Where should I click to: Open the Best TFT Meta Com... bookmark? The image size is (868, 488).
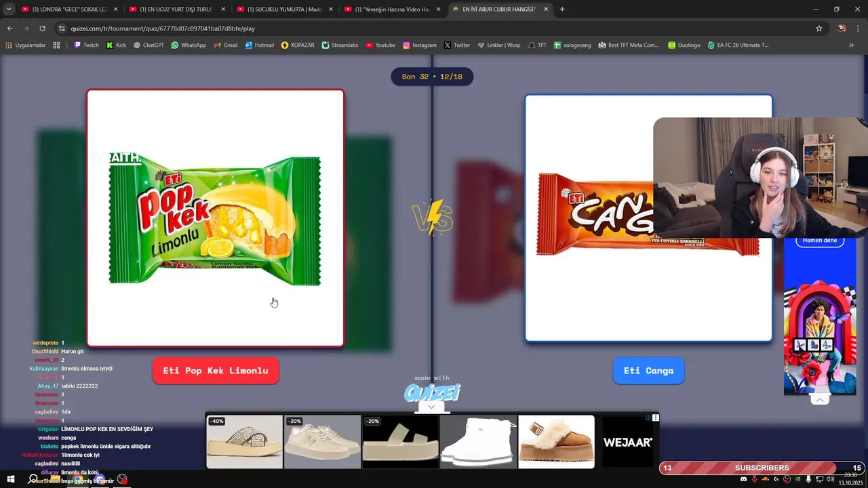629,45
